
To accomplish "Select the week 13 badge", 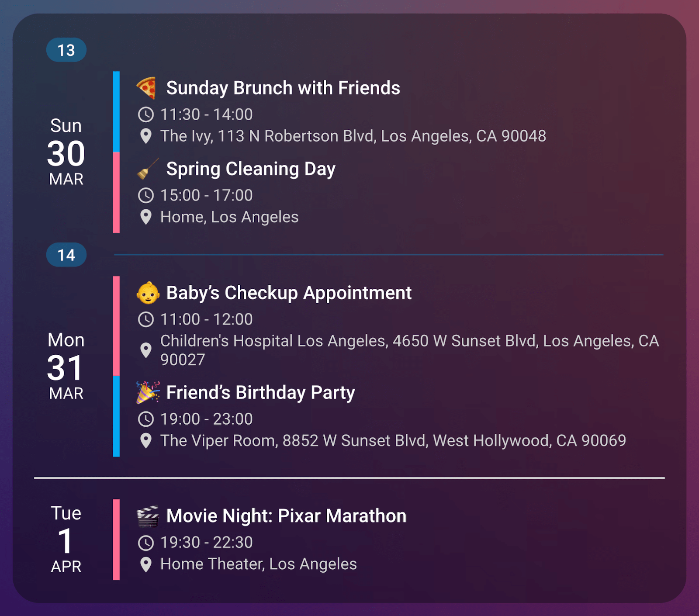I will [x=66, y=50].
